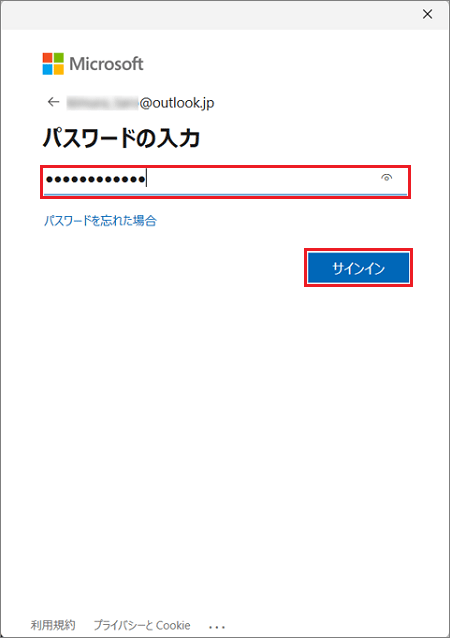Viewport: 450px width, 638px height.
Task: Click the Microsoft wordmark text
Action: pos(106,64)
